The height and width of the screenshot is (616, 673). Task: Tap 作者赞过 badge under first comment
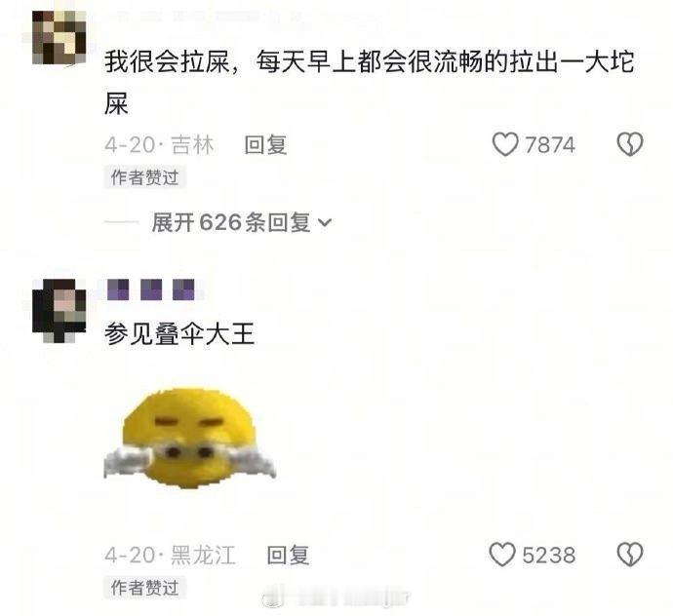[144, 176]
